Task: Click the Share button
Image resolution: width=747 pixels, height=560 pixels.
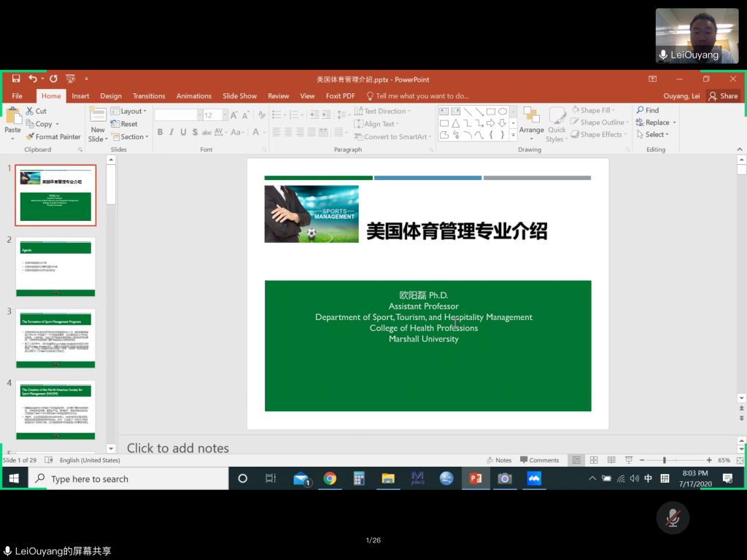Action: click(x=723, y=96)
